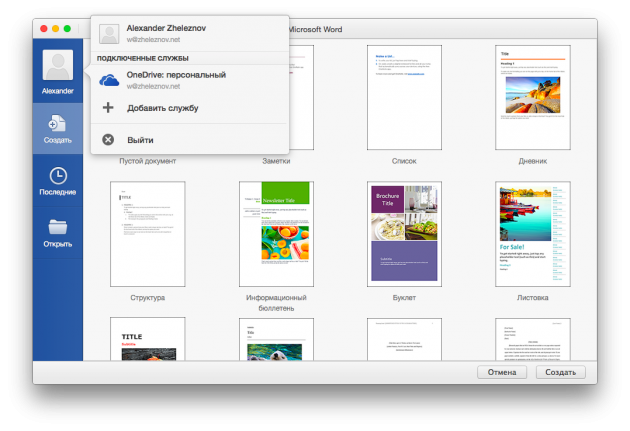The height and width of the screenshot is (431, 630).
Task: Select OneDrive: персональный service entry
Action: [x=190, y=80]
